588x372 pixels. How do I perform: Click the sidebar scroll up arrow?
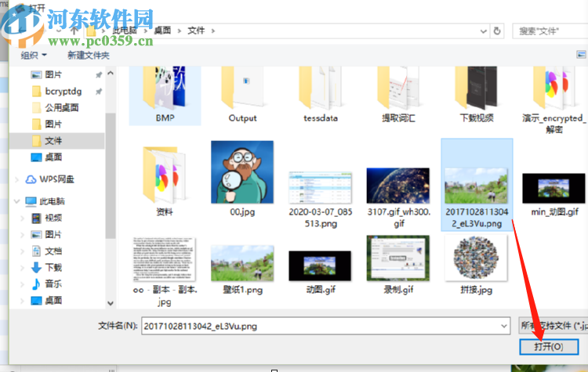(x=111, y=74)
